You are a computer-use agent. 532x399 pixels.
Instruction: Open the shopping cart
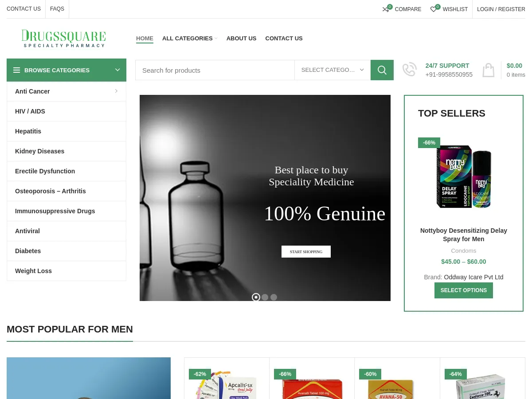(488, 70)
